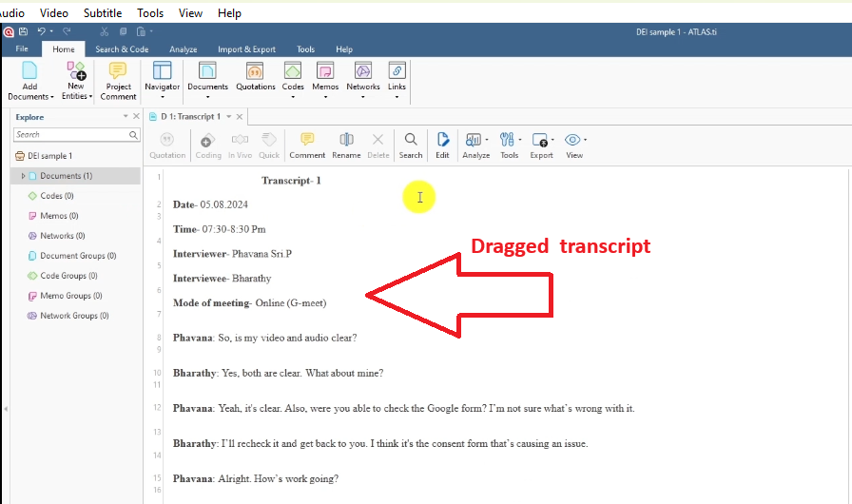The image size is (852, 504).
Task: Open Search in document toolbar
Action: coord(411,145)
